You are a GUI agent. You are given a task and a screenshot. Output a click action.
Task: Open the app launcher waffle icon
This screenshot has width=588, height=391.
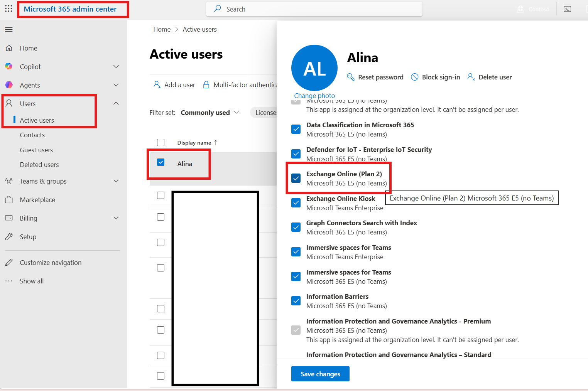click(8, 9)
